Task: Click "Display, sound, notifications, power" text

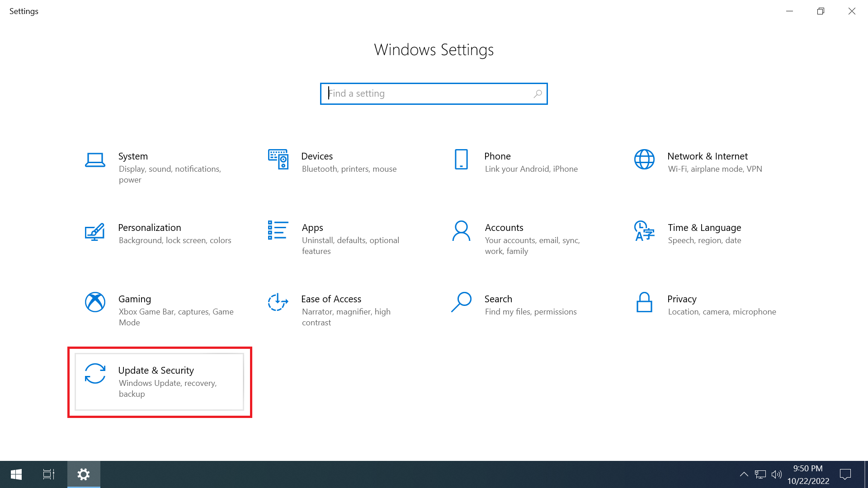Action: coord(170,174)
